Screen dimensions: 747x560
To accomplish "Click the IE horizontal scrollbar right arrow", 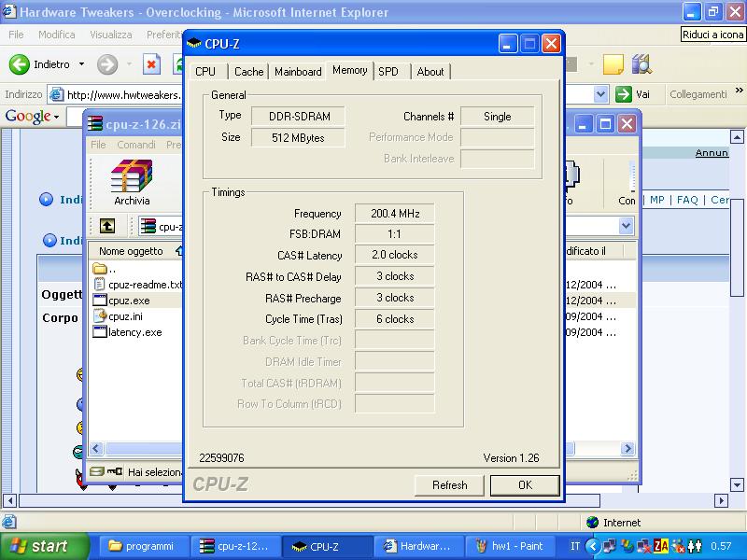I will pos(721,500).
